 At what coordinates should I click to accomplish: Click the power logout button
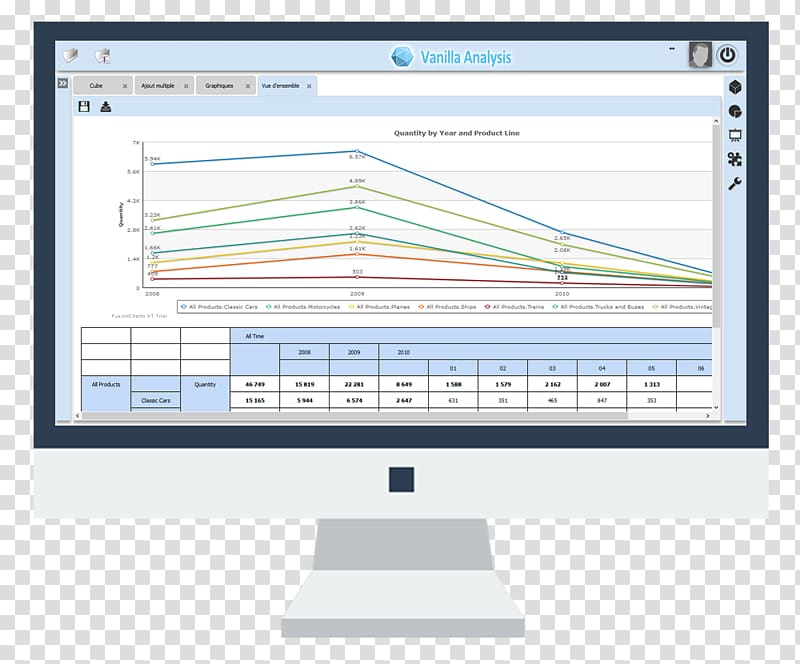(x=728, y=55)
